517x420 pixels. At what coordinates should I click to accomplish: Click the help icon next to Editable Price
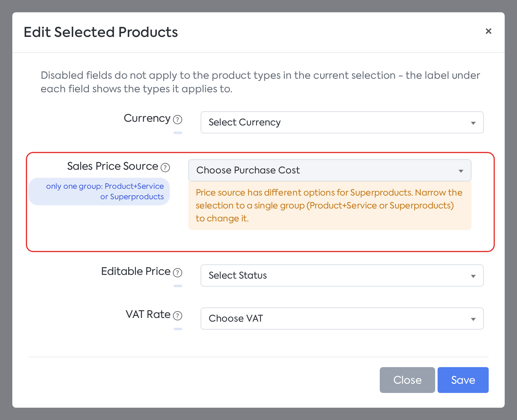[178, 272]
